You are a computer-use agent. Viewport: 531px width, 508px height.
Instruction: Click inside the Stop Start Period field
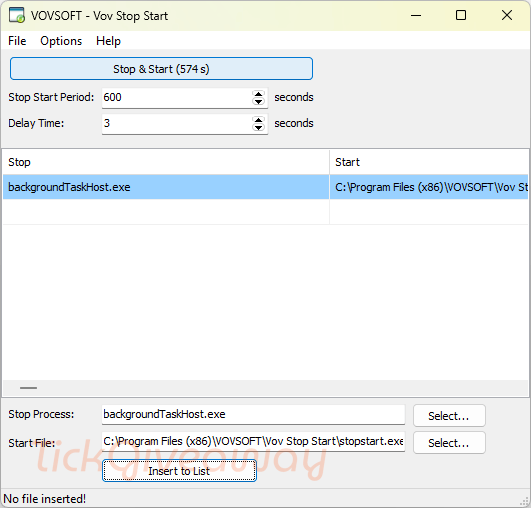(x=177, y=98)
